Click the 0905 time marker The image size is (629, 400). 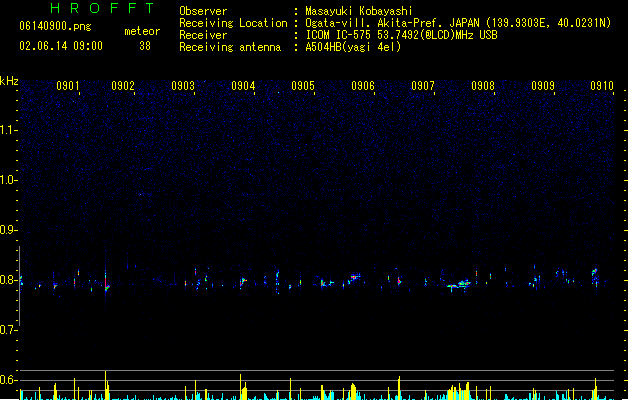303,86
